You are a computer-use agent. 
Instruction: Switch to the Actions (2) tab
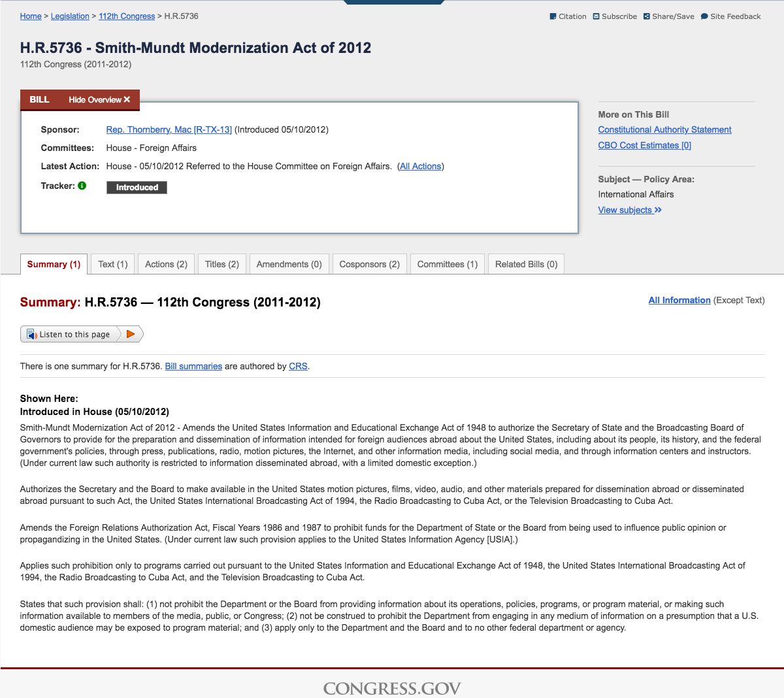coord(166,264)
